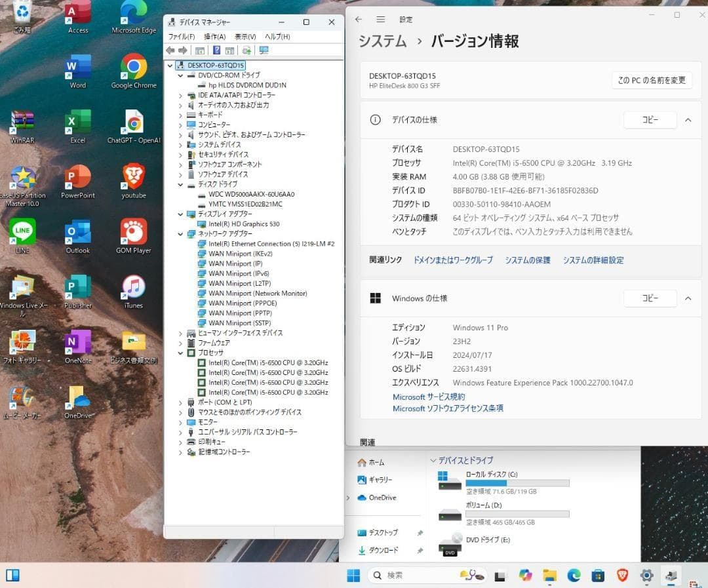
Task: Click the Properties icon in Device Manager toolbar
Action: click(200, 50)
